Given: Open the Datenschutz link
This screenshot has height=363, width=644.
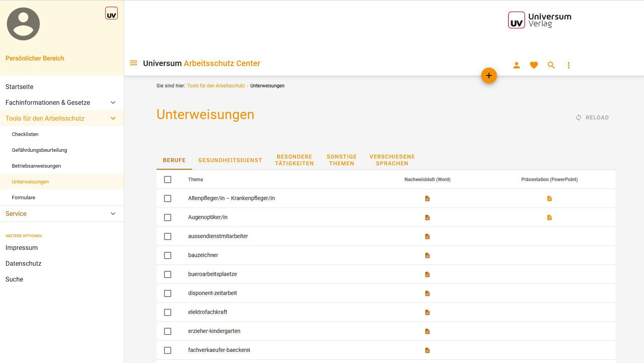Looking at the screenshot, I should (x=23, y=263).
